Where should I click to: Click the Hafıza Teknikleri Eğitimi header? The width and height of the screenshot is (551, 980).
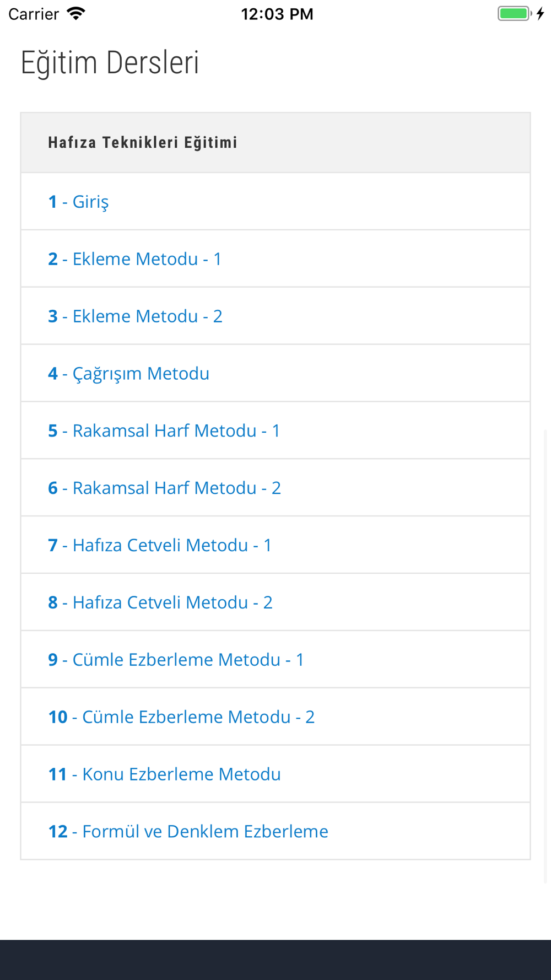[275, 143]
